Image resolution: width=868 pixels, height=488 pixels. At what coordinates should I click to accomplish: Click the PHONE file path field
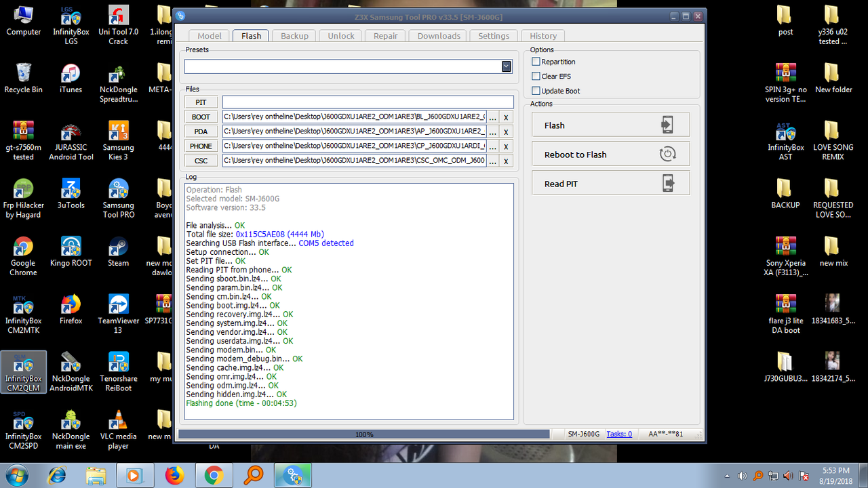[354, 146]
